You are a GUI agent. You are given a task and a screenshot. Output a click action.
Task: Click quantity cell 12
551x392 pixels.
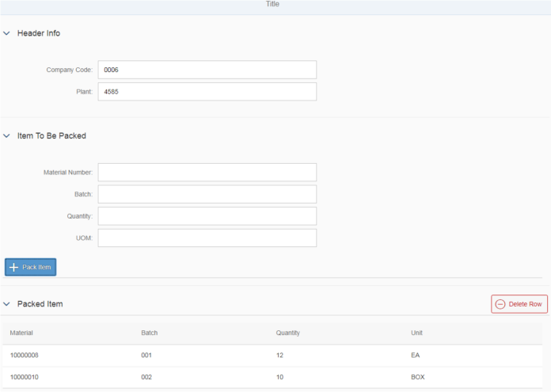click(x=279, y=356)
